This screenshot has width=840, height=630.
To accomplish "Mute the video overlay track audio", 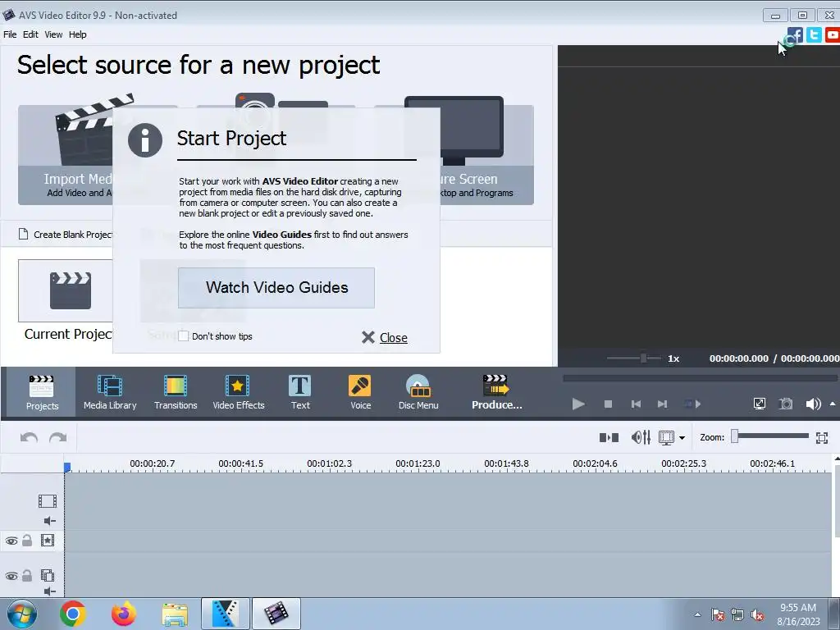I will point(50,591).
